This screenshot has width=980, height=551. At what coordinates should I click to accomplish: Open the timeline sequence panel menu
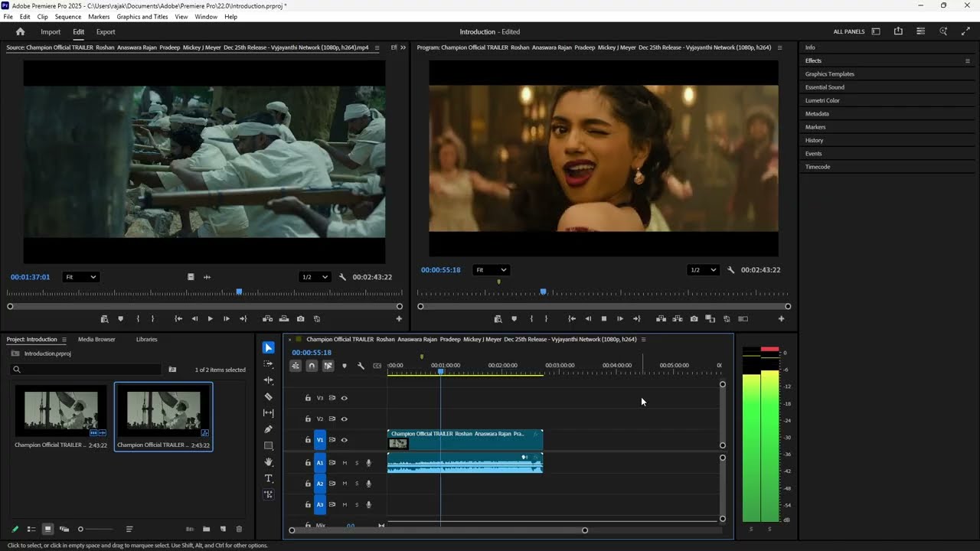[x=643, y=339]
